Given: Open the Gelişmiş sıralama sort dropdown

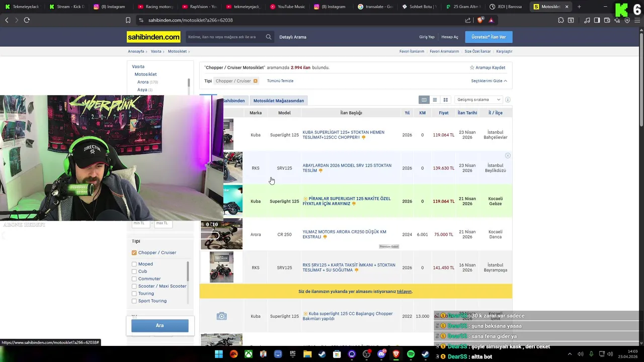Looking at the screenshot, I should click(478, 100).
